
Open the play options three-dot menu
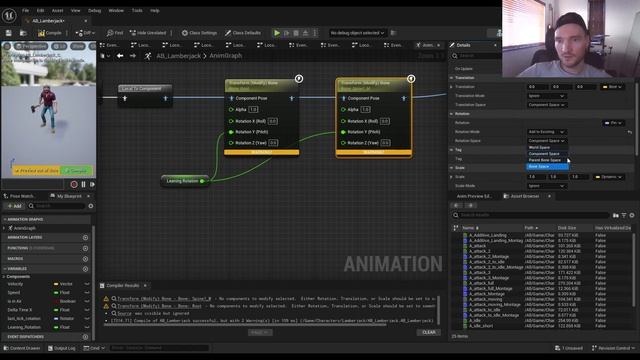pos(315,33)
